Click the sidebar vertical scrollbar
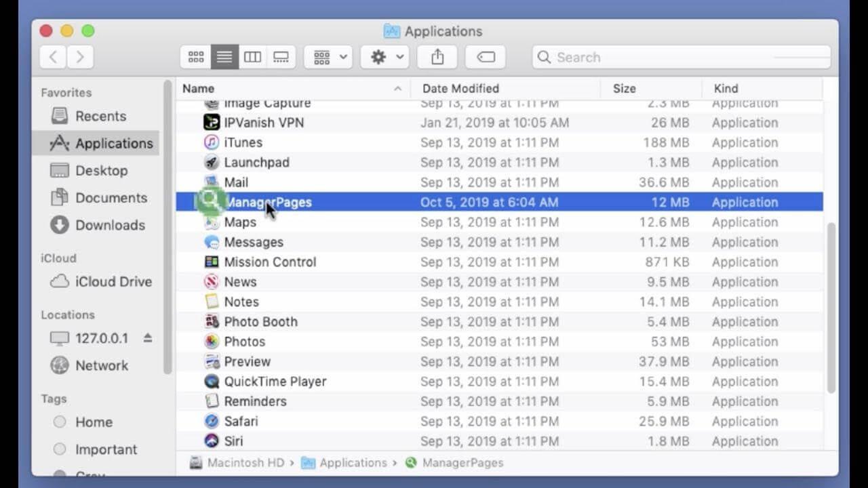The image size is (868, 488). coord(167,227)
